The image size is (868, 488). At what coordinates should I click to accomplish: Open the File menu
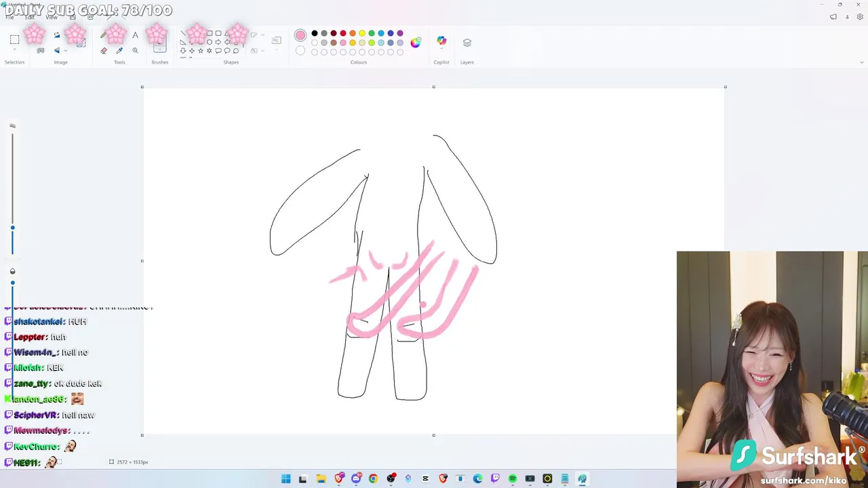9,17
